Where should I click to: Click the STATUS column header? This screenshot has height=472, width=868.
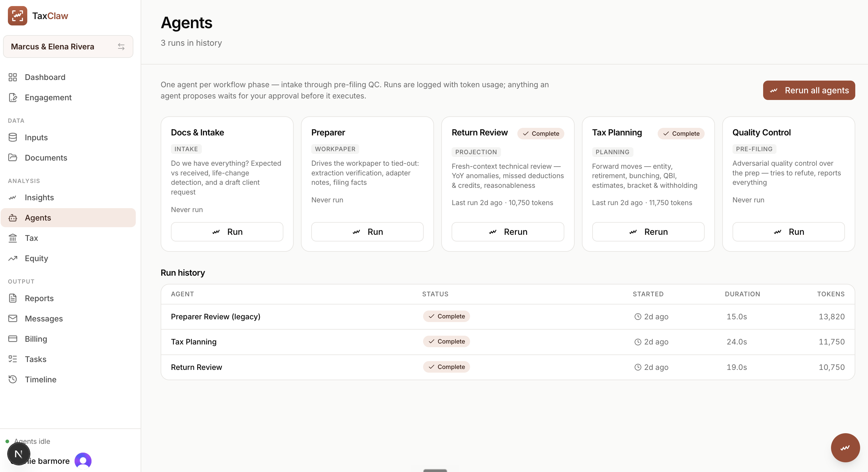(x=435, y=294)
